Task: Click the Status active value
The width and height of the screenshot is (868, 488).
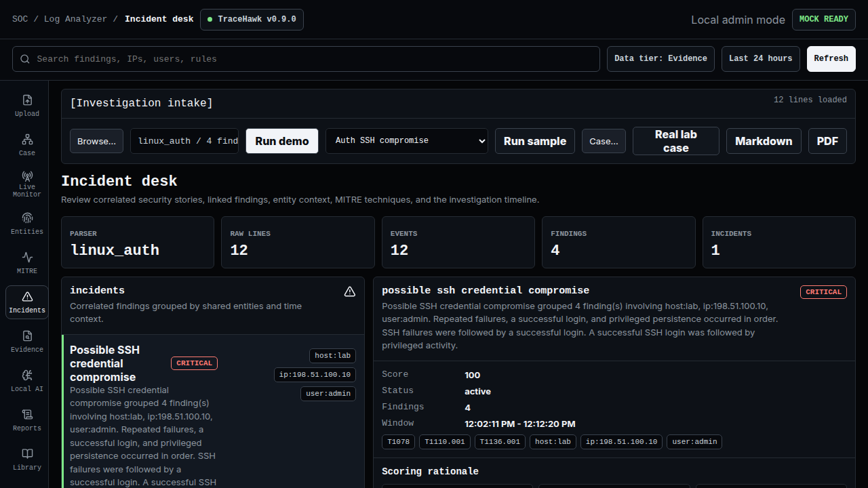Action: click(477, 391)
